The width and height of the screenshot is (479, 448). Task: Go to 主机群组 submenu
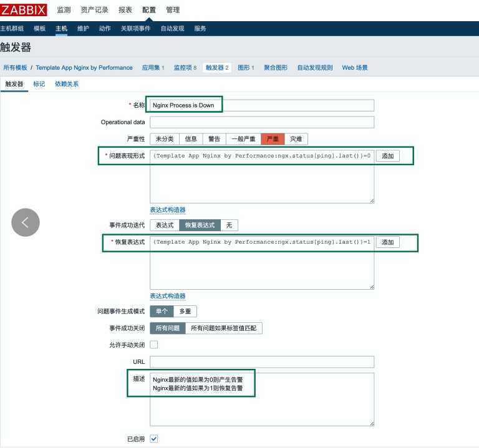click(x=12, y=29)
